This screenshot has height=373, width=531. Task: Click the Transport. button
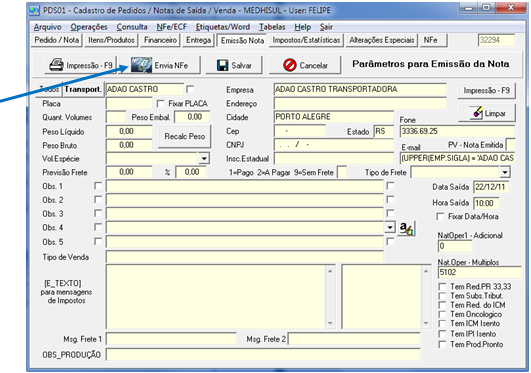click(83, 89)
